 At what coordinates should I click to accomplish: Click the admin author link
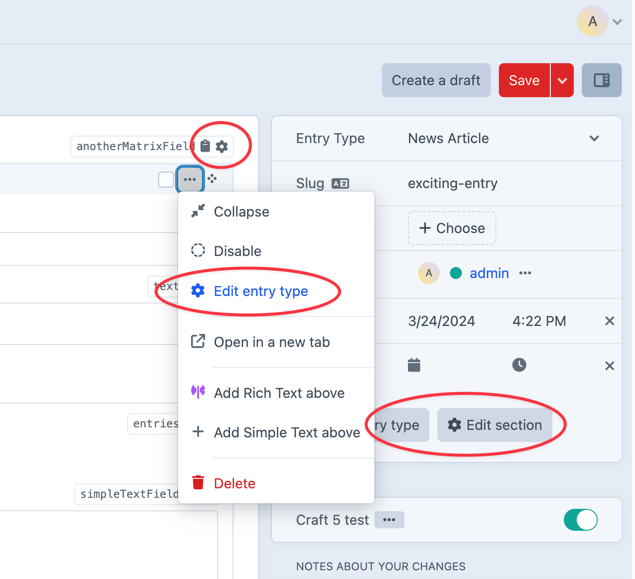click(489, 273)
